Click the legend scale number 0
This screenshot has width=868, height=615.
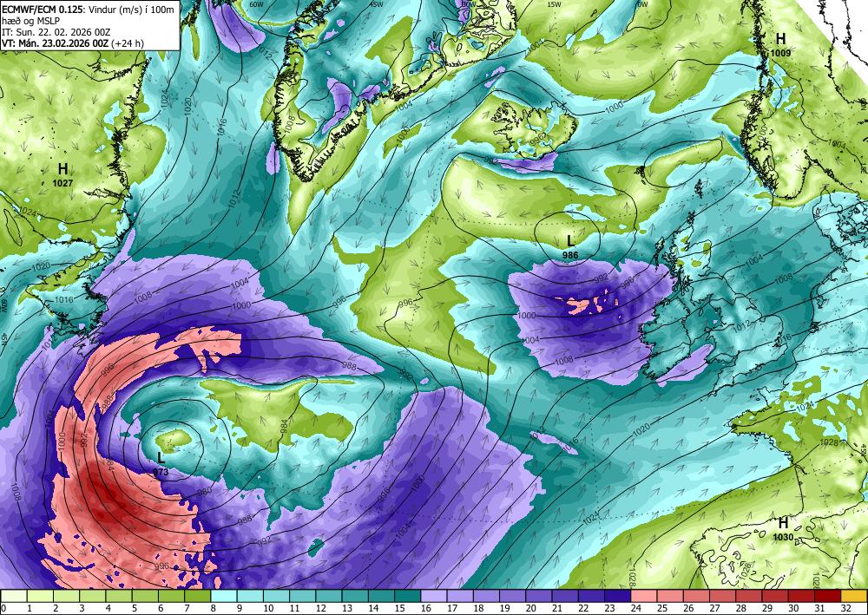3,608
